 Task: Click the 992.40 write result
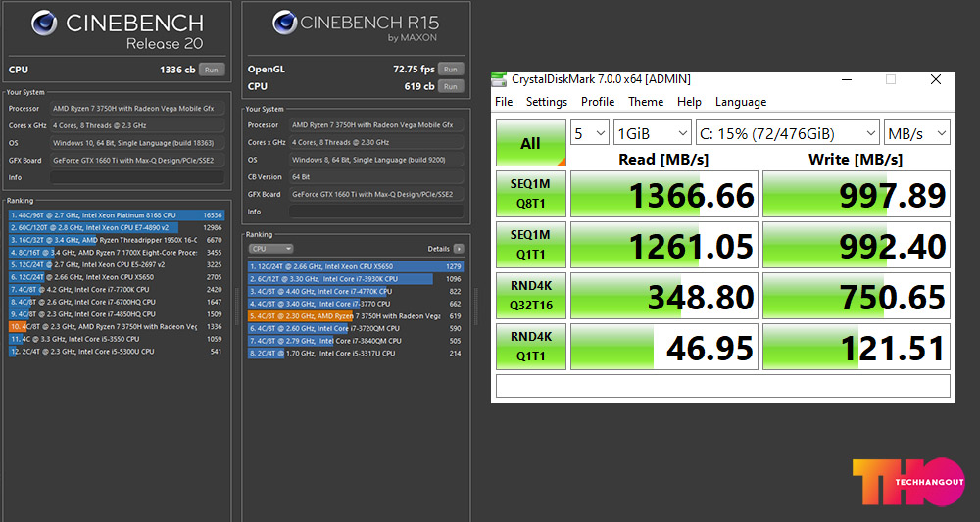[x=857, y=245]
